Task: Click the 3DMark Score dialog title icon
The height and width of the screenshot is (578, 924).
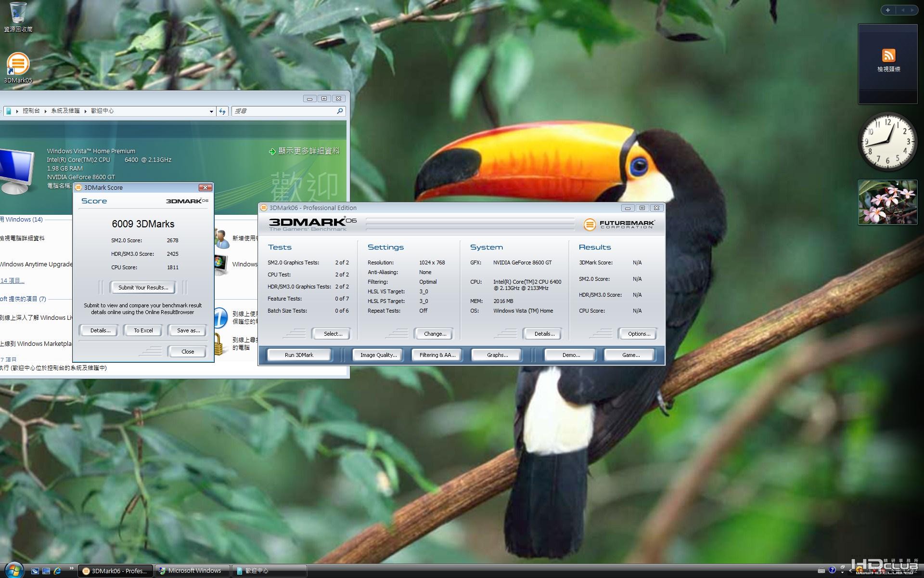Action: 78,187
